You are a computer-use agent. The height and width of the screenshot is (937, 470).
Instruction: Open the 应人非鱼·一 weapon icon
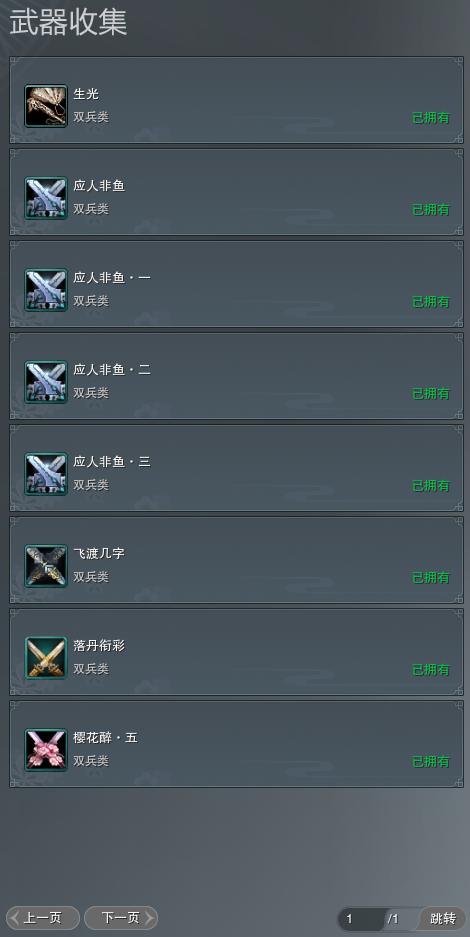[x=46, y=290]
